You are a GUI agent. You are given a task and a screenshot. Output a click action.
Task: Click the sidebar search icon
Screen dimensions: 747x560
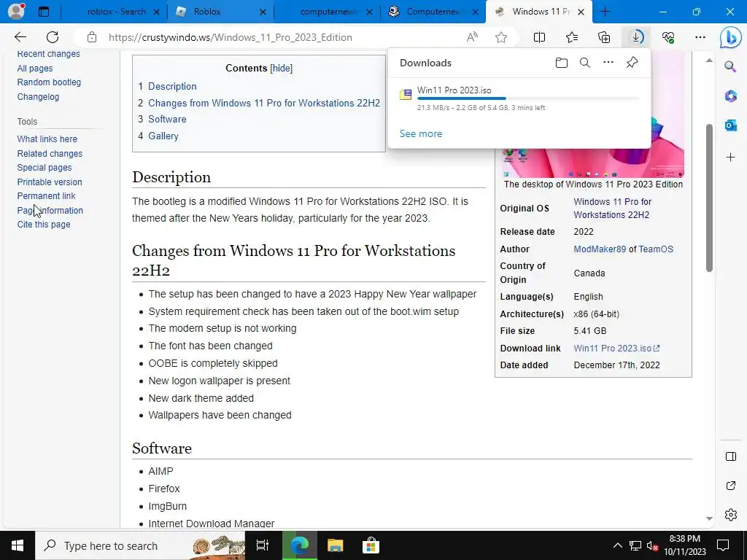tap(730, 66)
